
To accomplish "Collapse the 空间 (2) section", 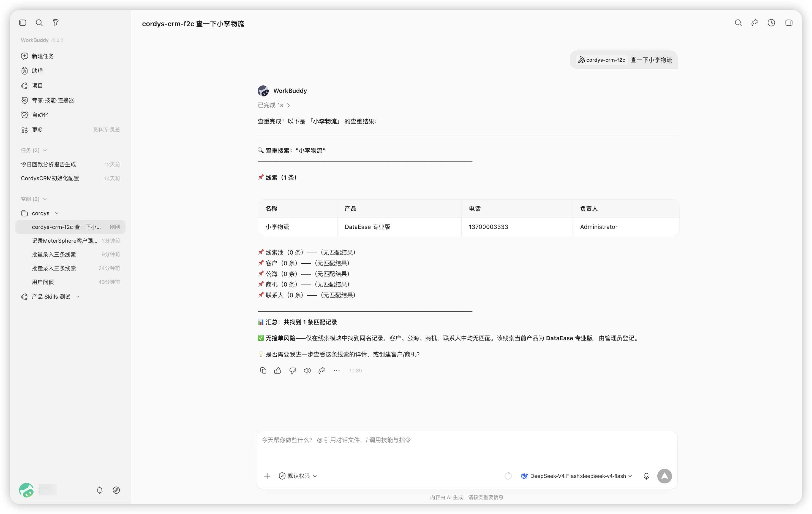I will tap(34, 199).
